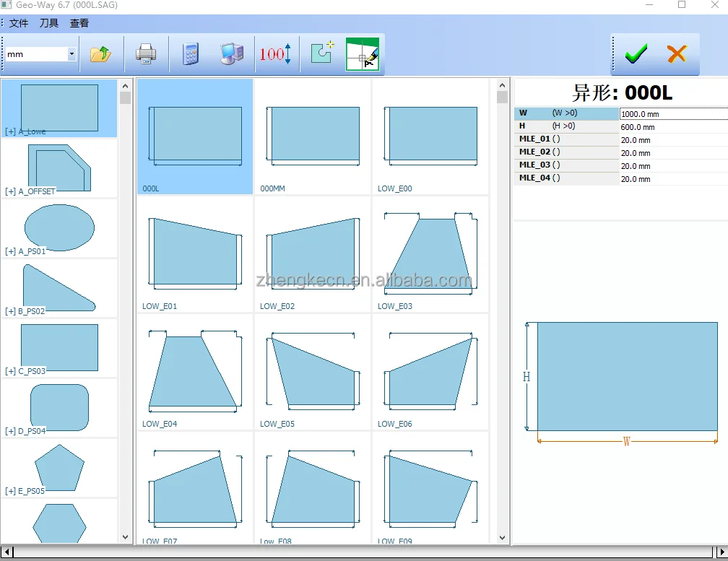The width and height of the screenshot is (728, 561).
Task: Click the W value input field
Action: (672, 114)
